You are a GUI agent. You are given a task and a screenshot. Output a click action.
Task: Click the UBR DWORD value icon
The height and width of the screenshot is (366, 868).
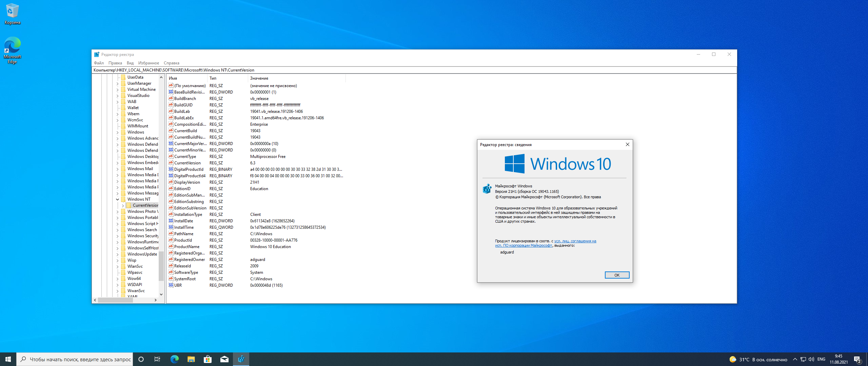[x=171, y=285]
